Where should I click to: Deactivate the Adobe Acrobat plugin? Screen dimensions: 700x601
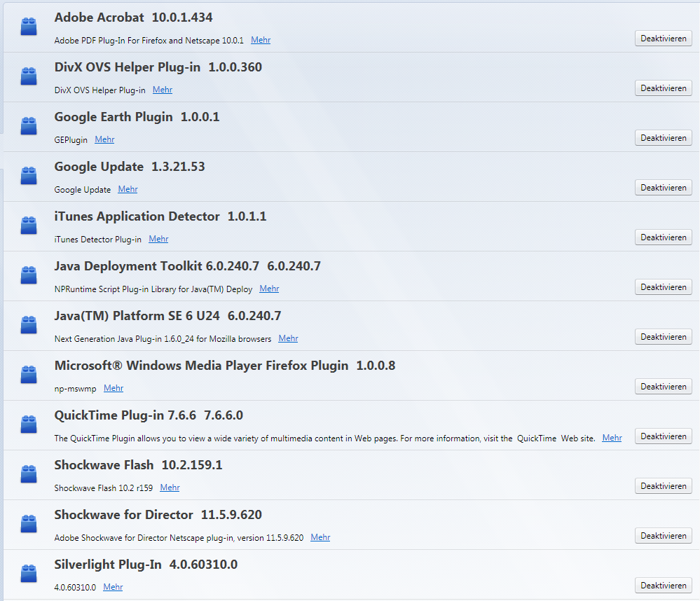664,39
